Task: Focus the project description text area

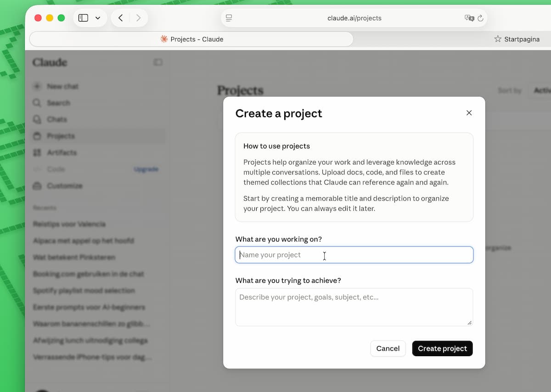Action: click(x=354, y=307)
